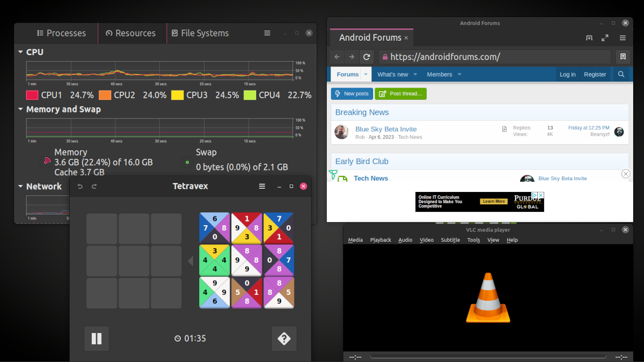Collapse the Memory and Swap section

pos(20,109)
